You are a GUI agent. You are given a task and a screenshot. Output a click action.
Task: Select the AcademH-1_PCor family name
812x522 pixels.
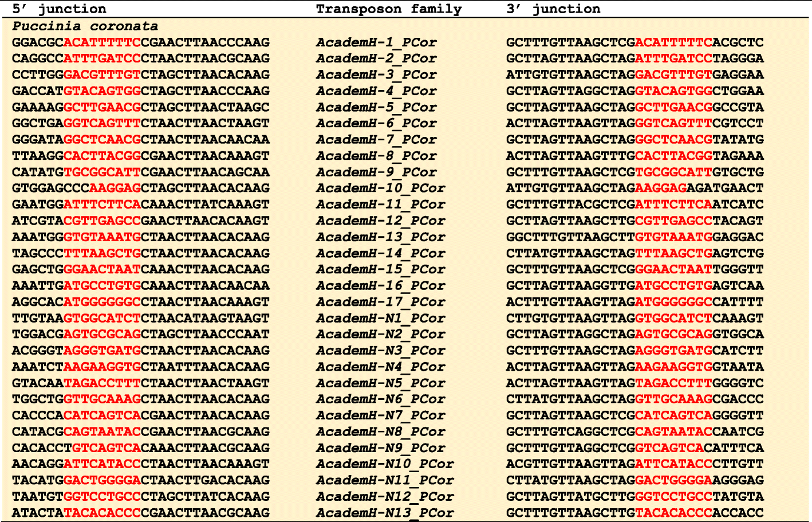tap(376, 42)
